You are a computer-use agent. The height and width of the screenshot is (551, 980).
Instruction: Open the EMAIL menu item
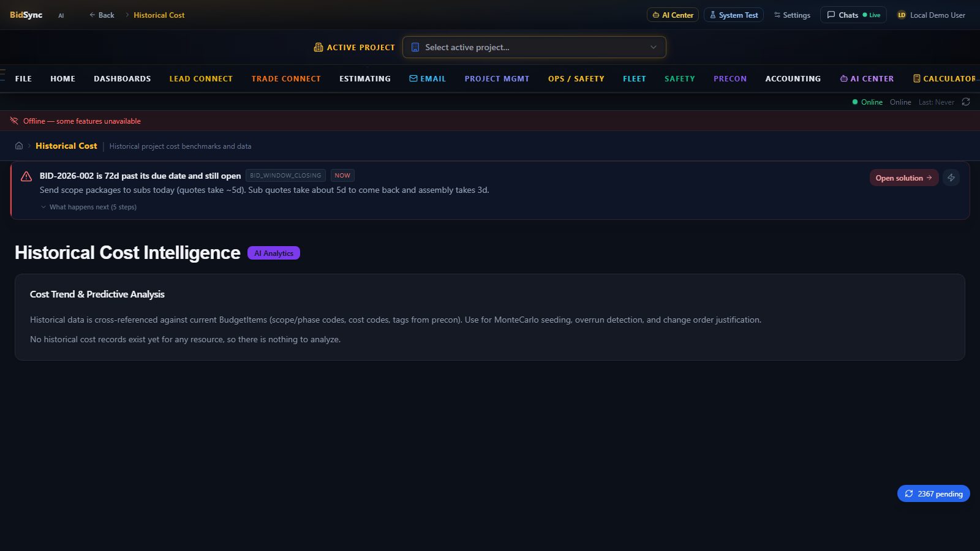[428, 78]
